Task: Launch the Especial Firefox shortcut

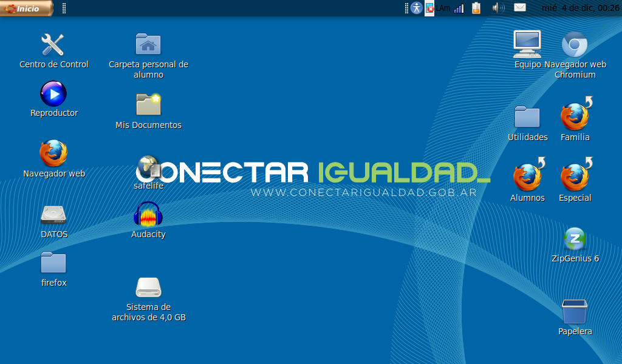Action: click(x=575, y=175)
